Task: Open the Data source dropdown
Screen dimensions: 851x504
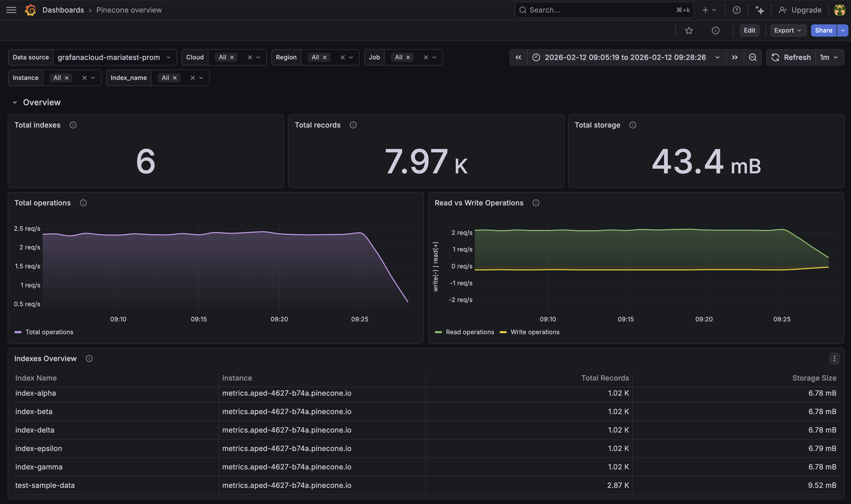Action: click(114, 57)
